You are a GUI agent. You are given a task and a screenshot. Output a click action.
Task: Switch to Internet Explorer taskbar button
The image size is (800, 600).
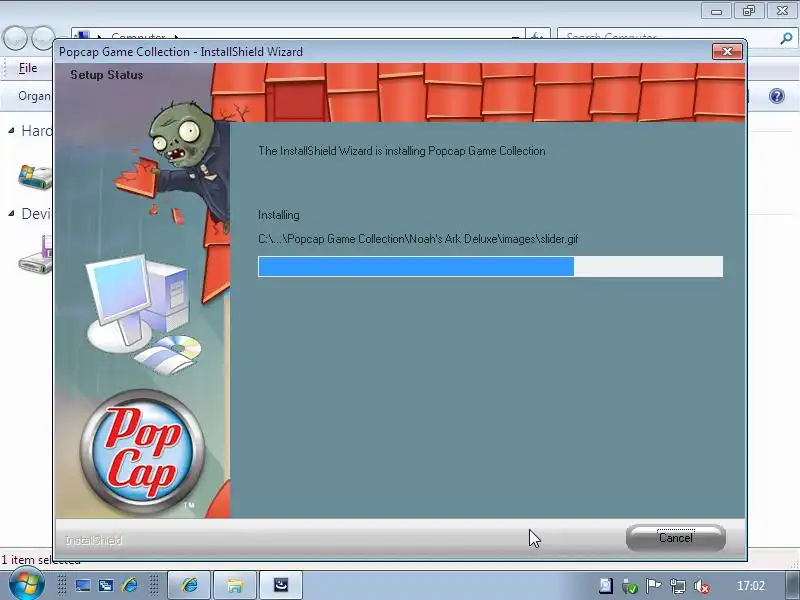click(x=189, y=585)
